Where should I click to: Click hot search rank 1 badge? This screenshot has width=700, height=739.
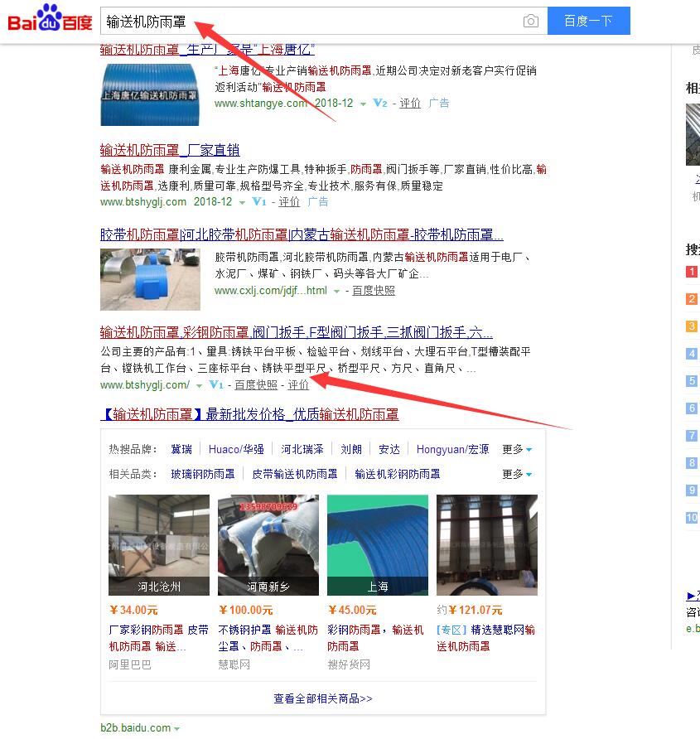pos(692,272)
